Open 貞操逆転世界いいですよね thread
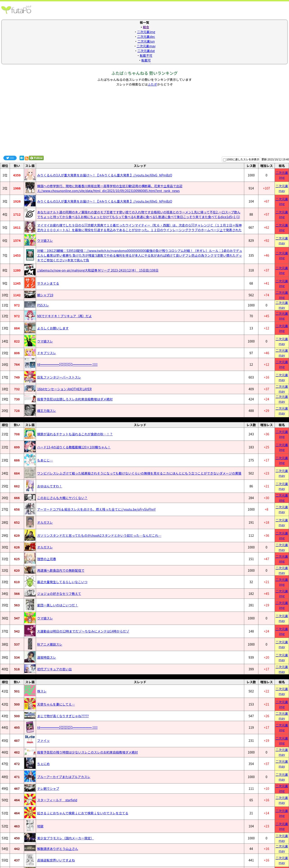This screenshot has width=289, height=868. point(56,860)
